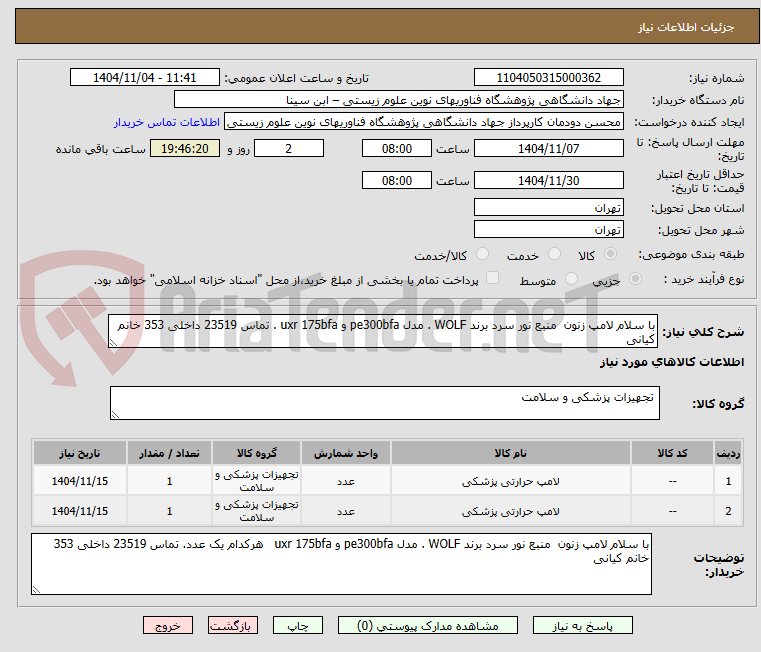
Task: Click the شرح کلی نیاز text area
Action: (x=382, y=331)
